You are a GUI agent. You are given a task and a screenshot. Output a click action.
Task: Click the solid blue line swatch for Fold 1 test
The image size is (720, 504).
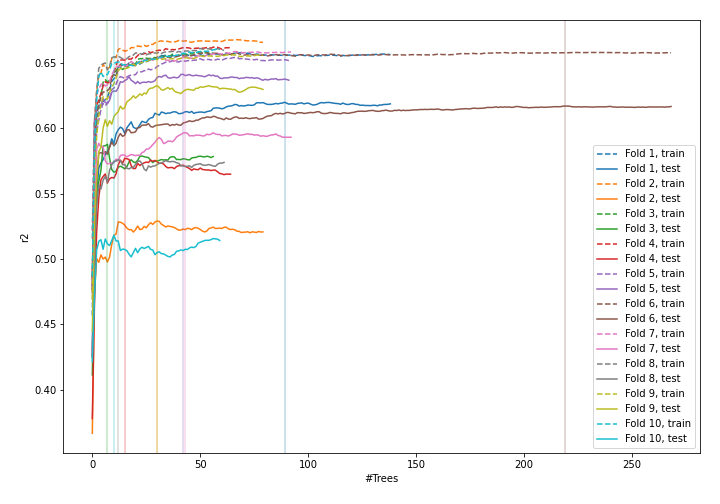[x=607, y=169]
